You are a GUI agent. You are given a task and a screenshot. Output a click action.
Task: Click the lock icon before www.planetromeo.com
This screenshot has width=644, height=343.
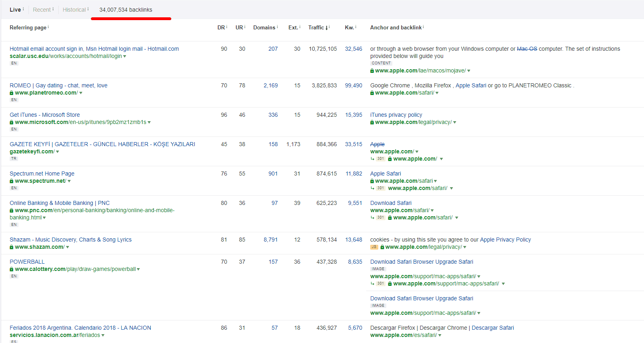tap(12, 93)
